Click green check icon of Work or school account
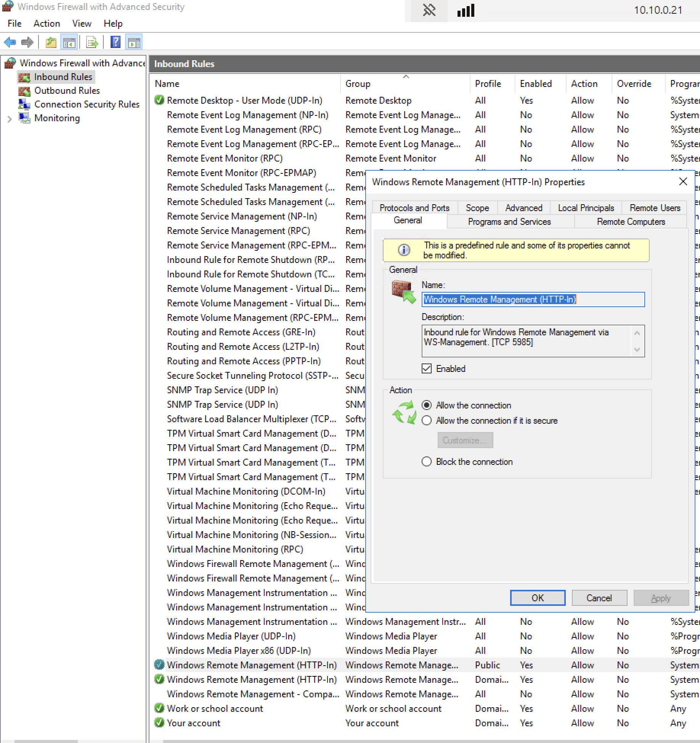This screenshot has height=743, width=700. [159, 708]
